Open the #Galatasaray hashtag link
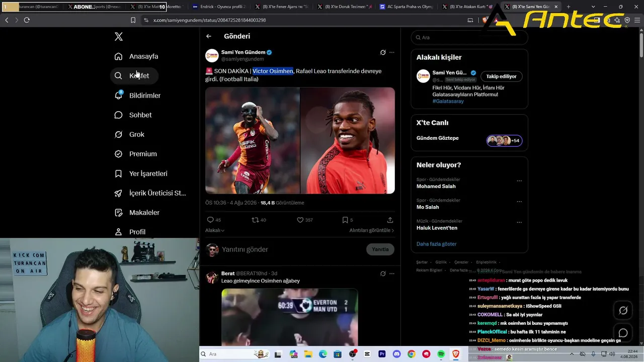644x362 pixels. (448, 101)
